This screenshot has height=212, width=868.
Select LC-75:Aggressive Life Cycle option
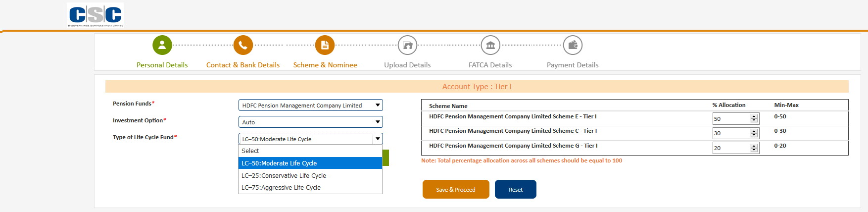[x=310, y=187]
